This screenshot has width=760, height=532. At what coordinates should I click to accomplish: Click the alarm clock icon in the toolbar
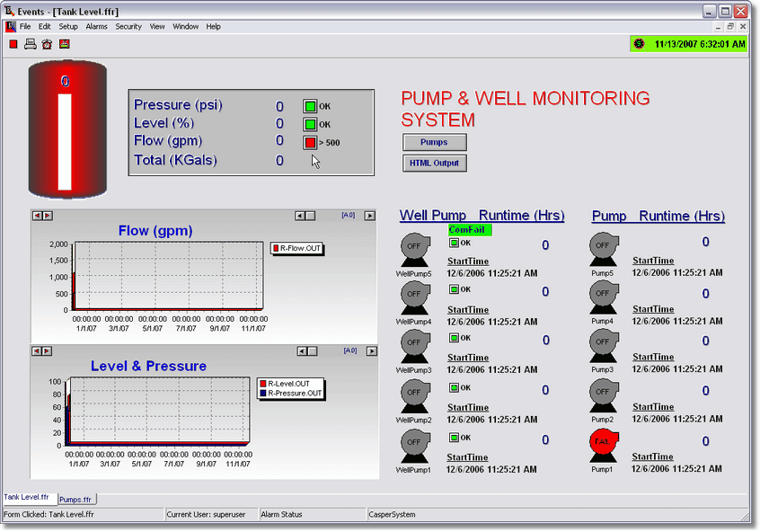[x=46, y=43]
